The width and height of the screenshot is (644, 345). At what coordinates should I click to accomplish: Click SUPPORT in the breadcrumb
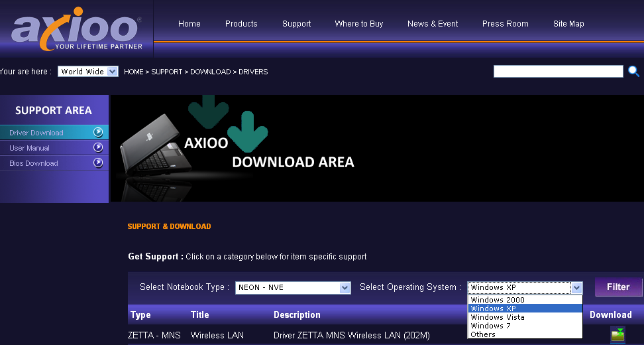tap(167, 72)
